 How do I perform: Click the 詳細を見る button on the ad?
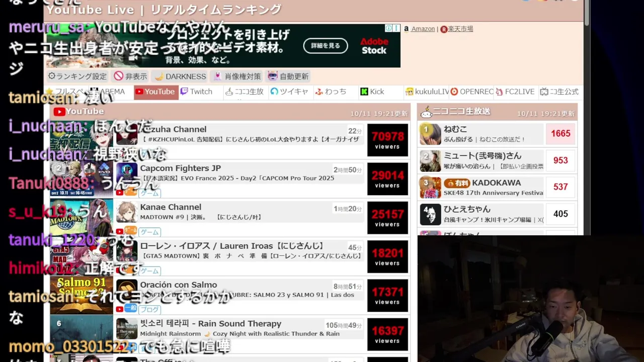click(326, 46)
